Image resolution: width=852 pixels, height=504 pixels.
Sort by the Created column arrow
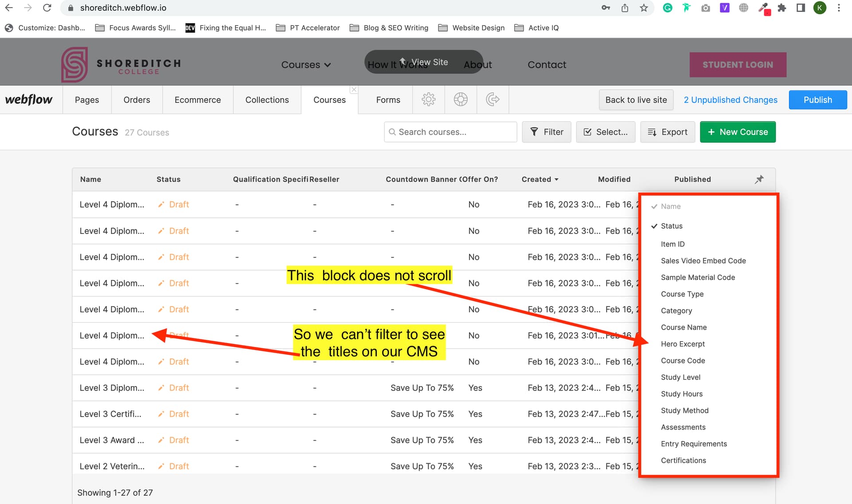pos(556,180)
